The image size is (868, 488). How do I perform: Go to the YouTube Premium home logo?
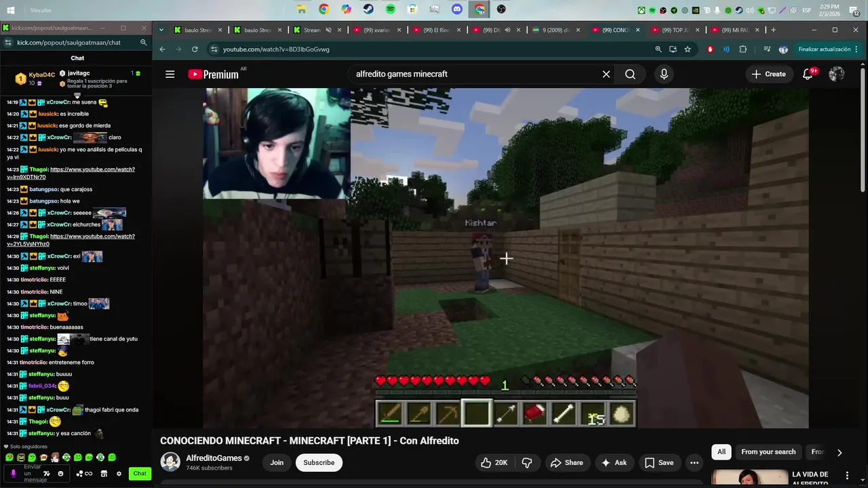[x=214, y=75]
